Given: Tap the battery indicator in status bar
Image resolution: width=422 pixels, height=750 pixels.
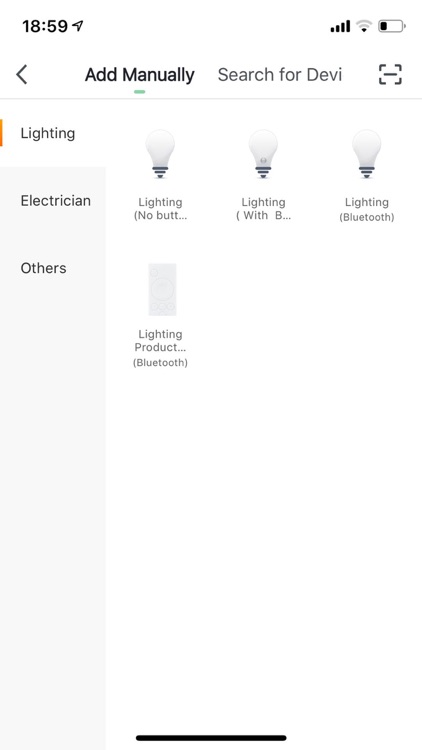Looking at the screenshot, I should click(392, 26).
